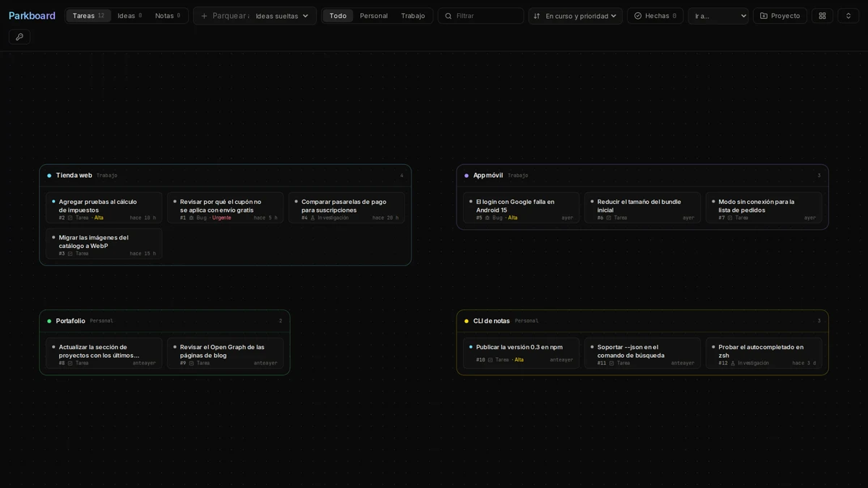This screenshot has height=488, width=868.
Task: Toggle status dot of 'El login con Google falla' task
Action: coord(471,202)
